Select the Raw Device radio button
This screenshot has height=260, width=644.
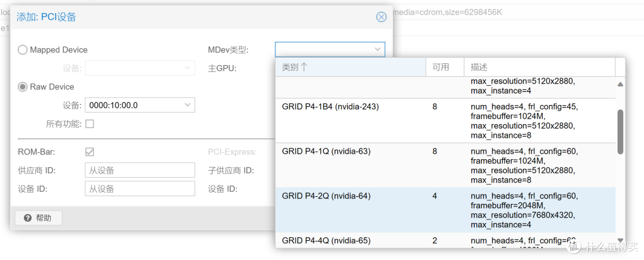pyautogui.click(x=22, y=87)
